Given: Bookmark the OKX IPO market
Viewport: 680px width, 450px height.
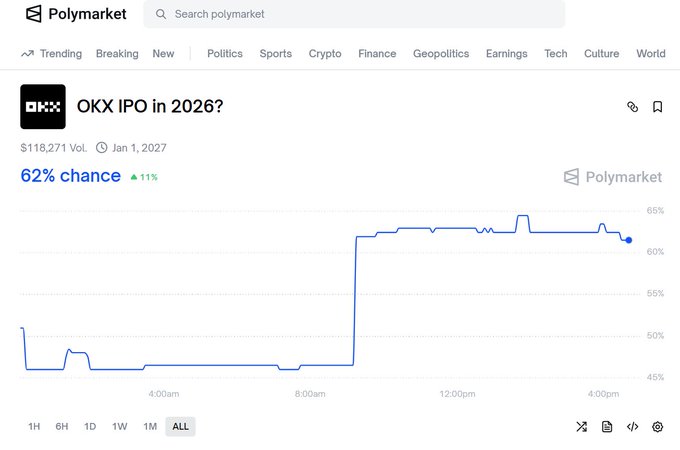Looking at the screenshot, I should click(x=657, y=106).
